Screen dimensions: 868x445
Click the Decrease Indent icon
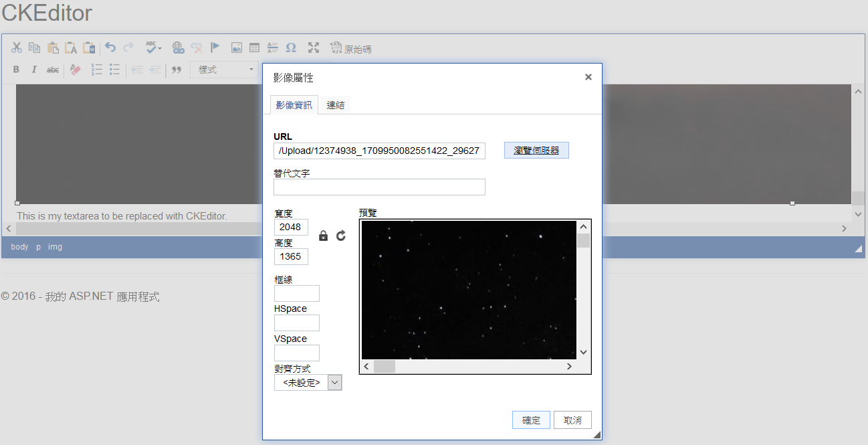[137, 70]
